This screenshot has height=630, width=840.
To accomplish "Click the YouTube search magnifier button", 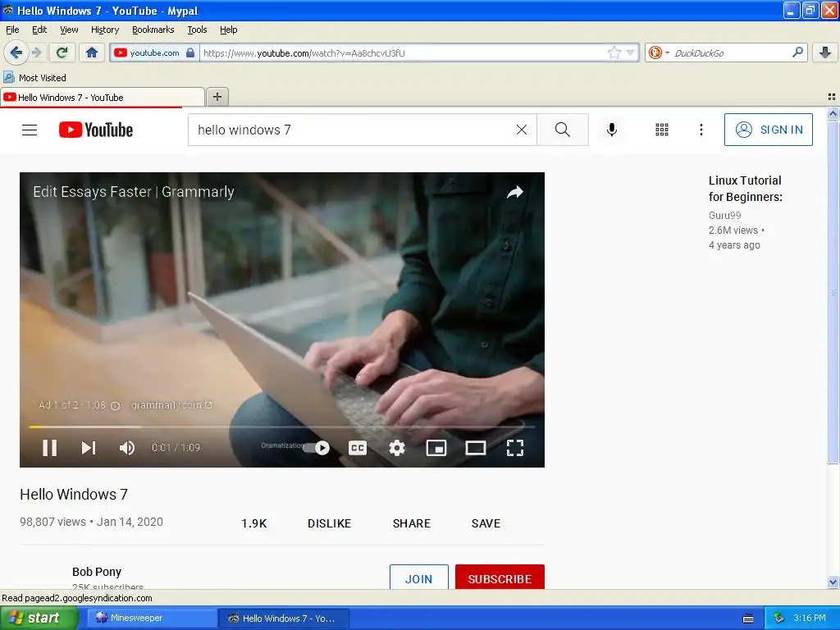I will tap(563, 130).
